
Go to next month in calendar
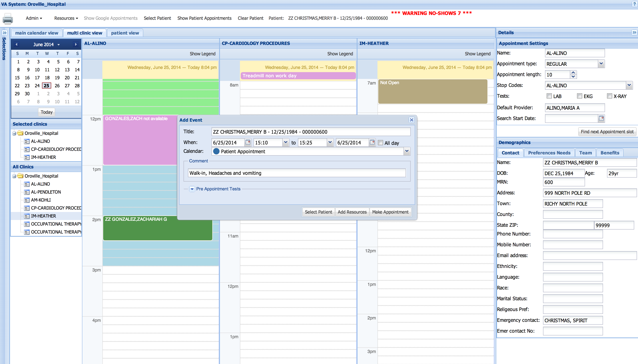[x=76, y=45]
